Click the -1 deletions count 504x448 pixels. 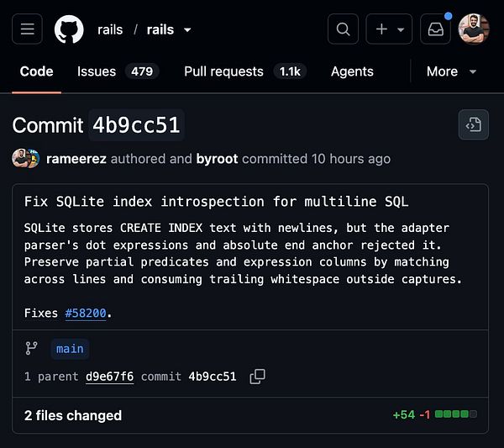(424, 414)
